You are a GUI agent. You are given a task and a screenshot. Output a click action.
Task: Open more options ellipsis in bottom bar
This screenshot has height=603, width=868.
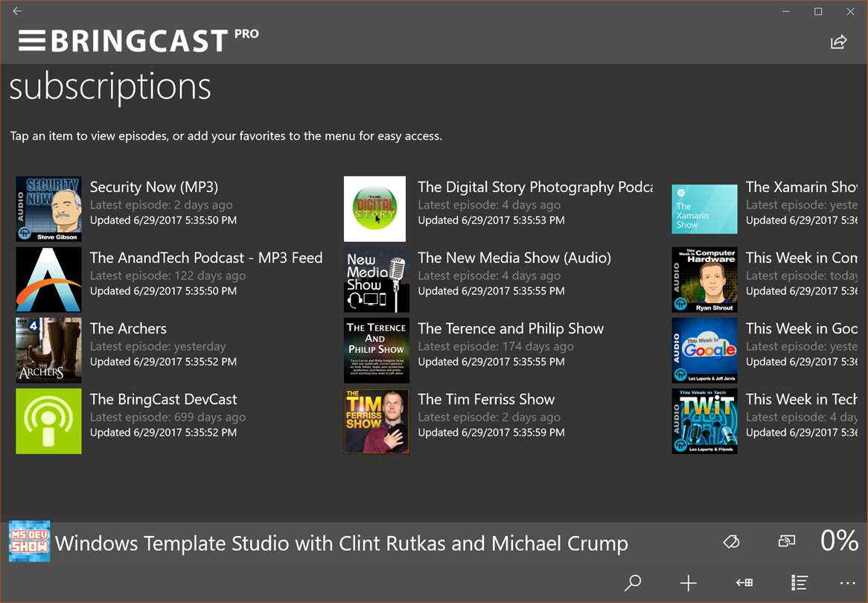847,583
